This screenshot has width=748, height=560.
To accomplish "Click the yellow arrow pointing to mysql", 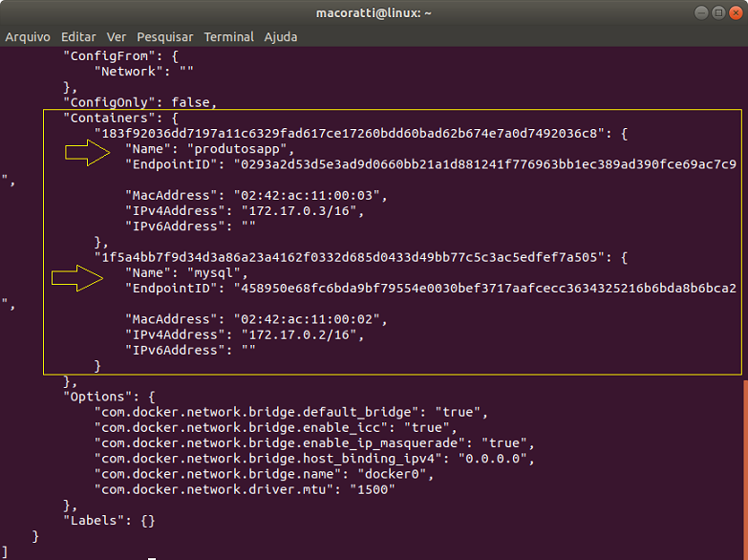I will tap(76, 278).
